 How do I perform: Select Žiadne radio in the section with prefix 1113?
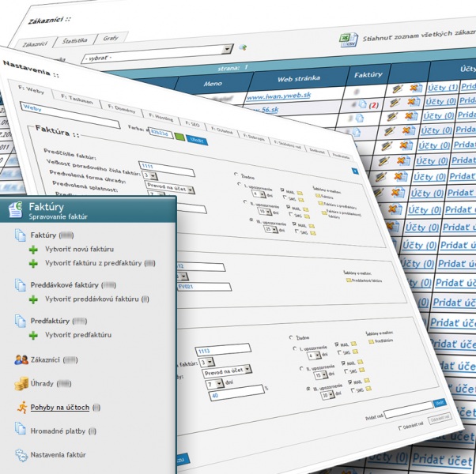(x=292, y=337)
